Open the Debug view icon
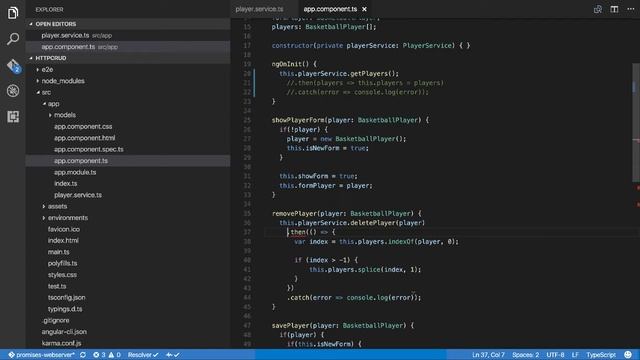The height and width of the screenshot is (360, 640). 13,91
